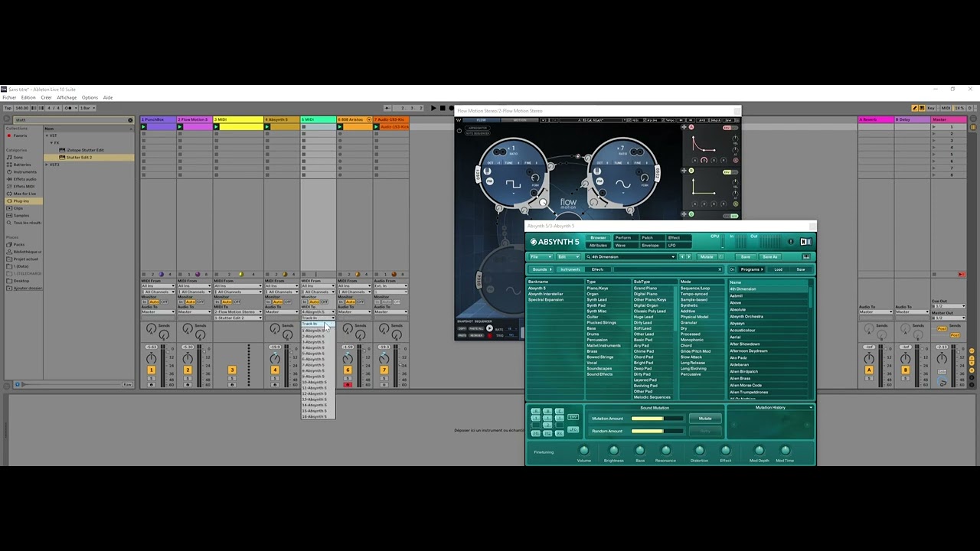Open the Fichier menu
This screenshot has height=551, width=980.
(9, 98)
